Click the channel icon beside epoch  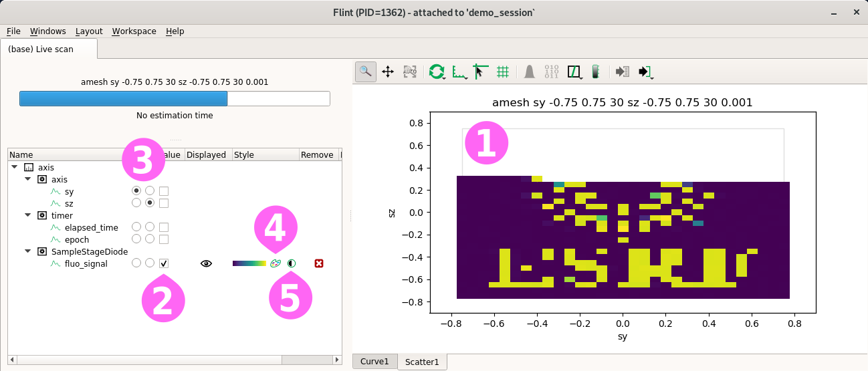click(56, 239)
